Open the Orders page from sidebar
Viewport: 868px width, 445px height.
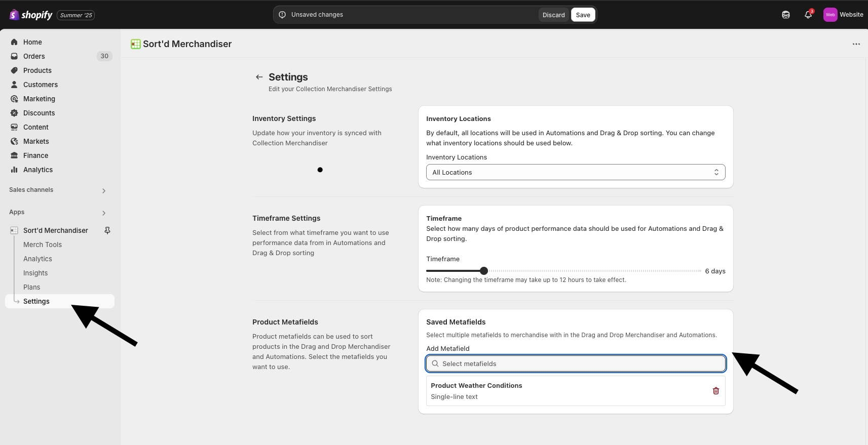(34, 56)
